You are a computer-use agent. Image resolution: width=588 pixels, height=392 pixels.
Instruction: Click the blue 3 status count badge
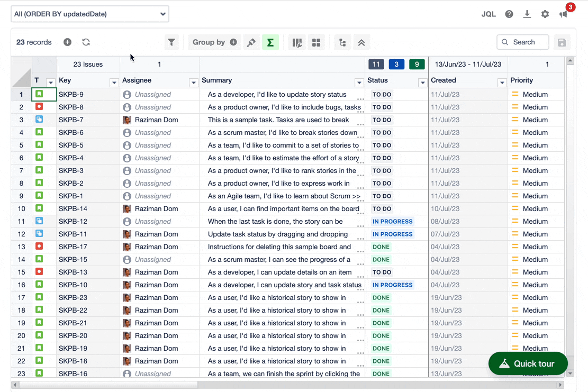click(x=396, y=65)
